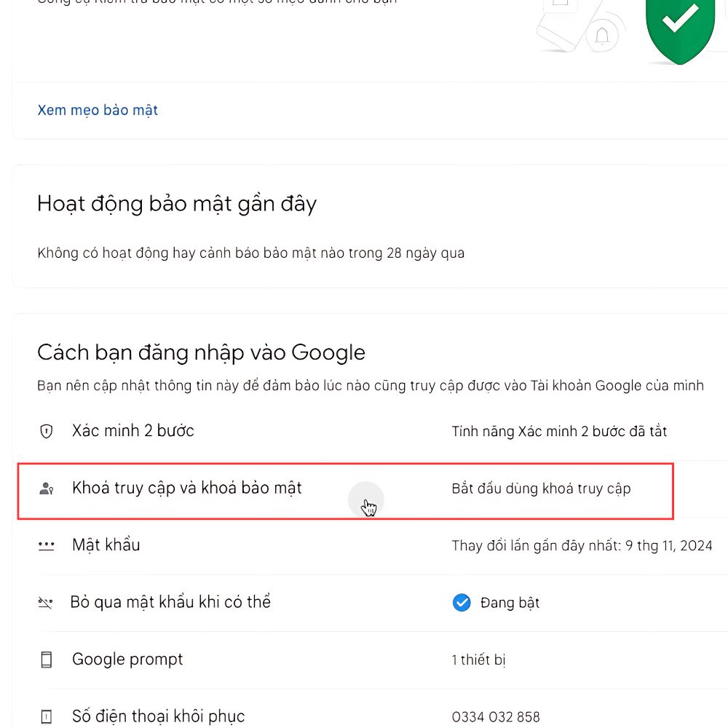Select Khoá truy cập và khoá bảo mật
The height and width of the screenshot is (728, 728).
tap(345, 491)
